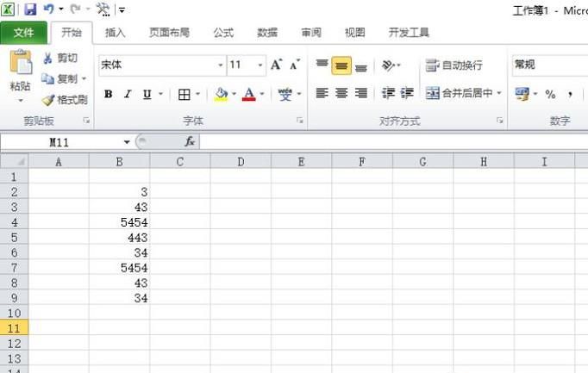588x373 pixels.
Task: Open the 字体 font dialog launcher
Action: point(300,121)
